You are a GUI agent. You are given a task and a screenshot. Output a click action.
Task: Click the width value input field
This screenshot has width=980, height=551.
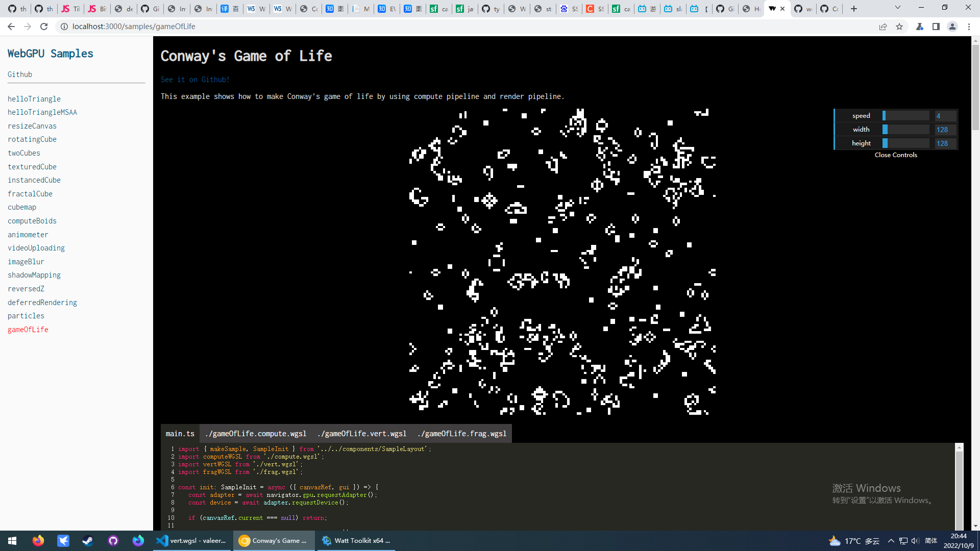[945, 130]
